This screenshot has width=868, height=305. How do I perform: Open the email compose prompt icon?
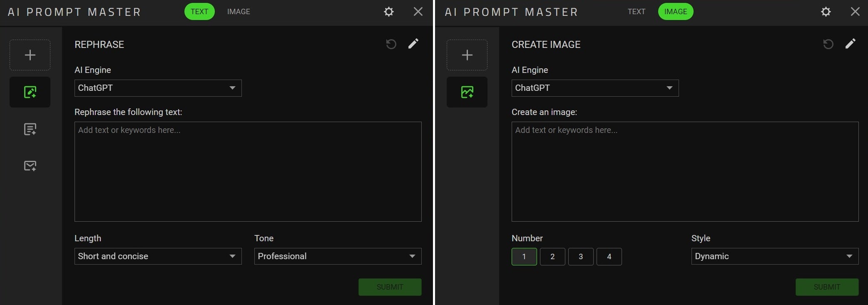[30, 166]
